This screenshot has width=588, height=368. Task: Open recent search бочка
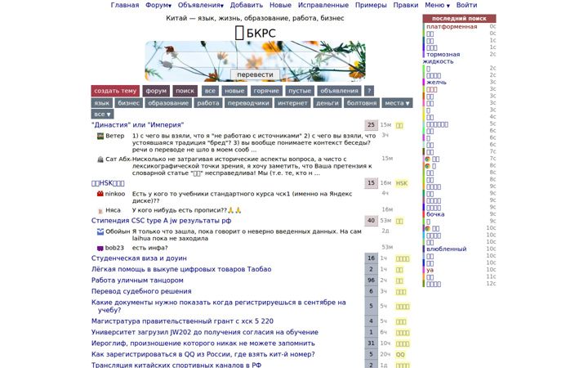pos(435,214)
